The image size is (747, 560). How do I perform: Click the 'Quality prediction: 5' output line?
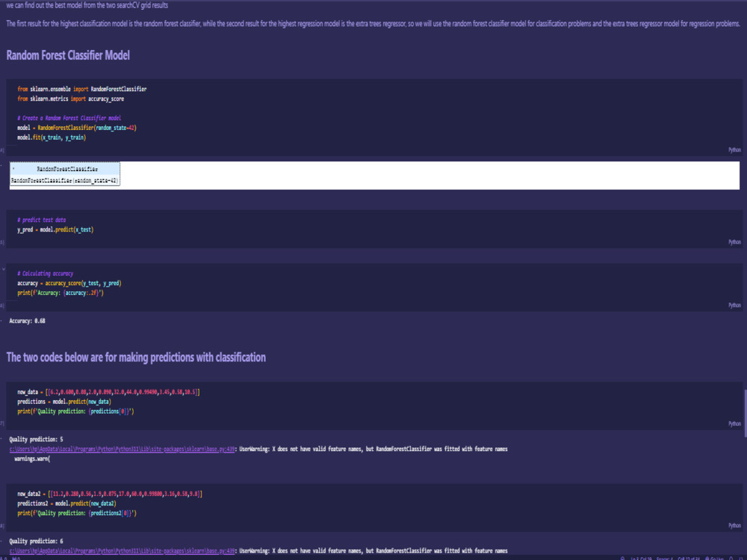point(36,439)
